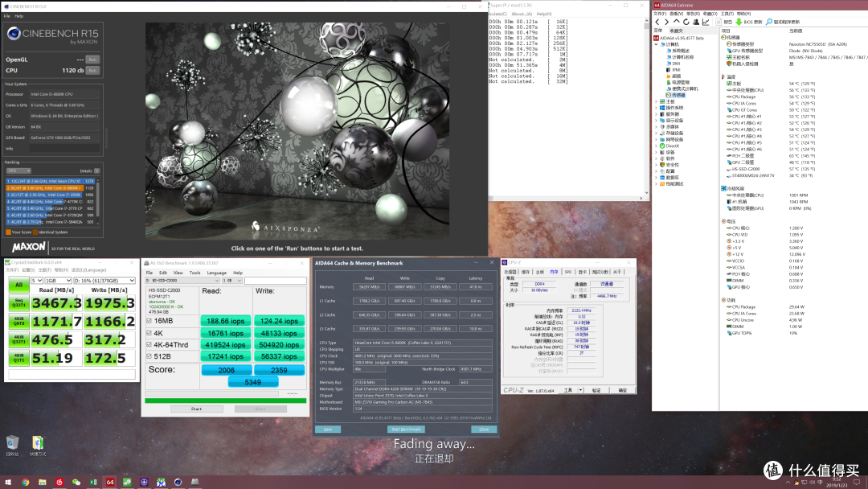Click the grey drive icon on the taskbar

[x=194, y=483]
